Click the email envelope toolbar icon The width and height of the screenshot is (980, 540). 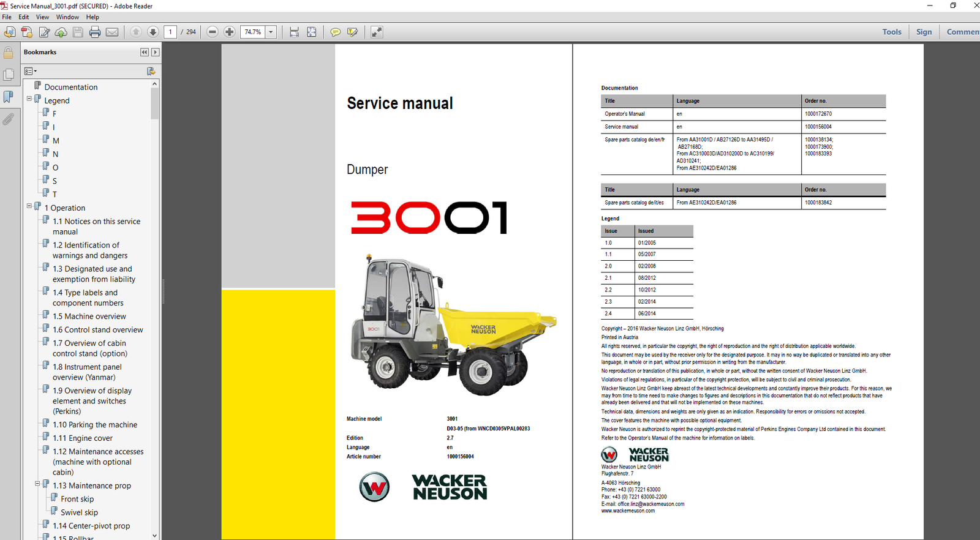(x=112, y=32)
